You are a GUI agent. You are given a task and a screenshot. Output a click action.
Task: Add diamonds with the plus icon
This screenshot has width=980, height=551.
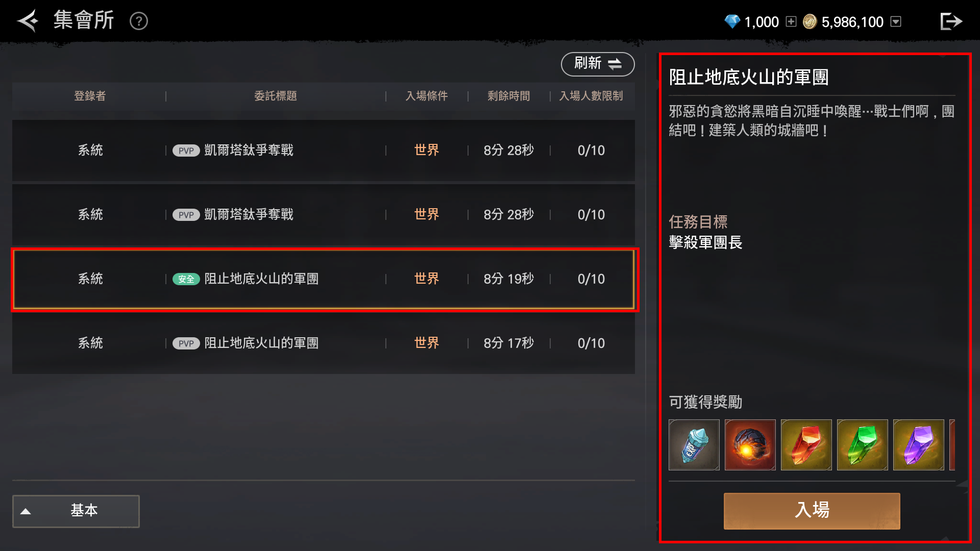point(791,21)
